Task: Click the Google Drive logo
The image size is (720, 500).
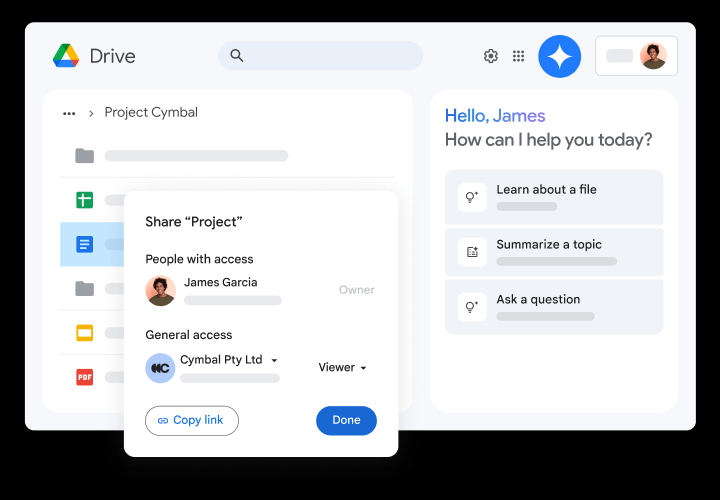Action: (x=66, y=56)
